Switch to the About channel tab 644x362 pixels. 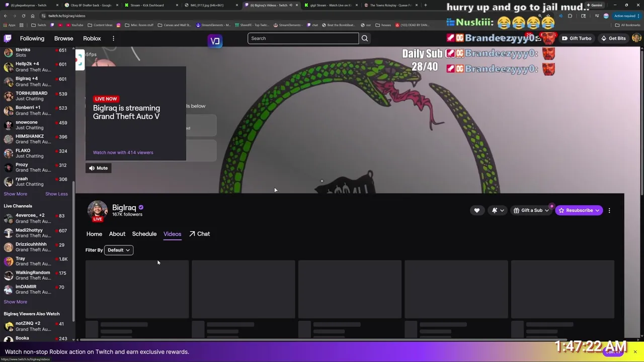[117, 234]
